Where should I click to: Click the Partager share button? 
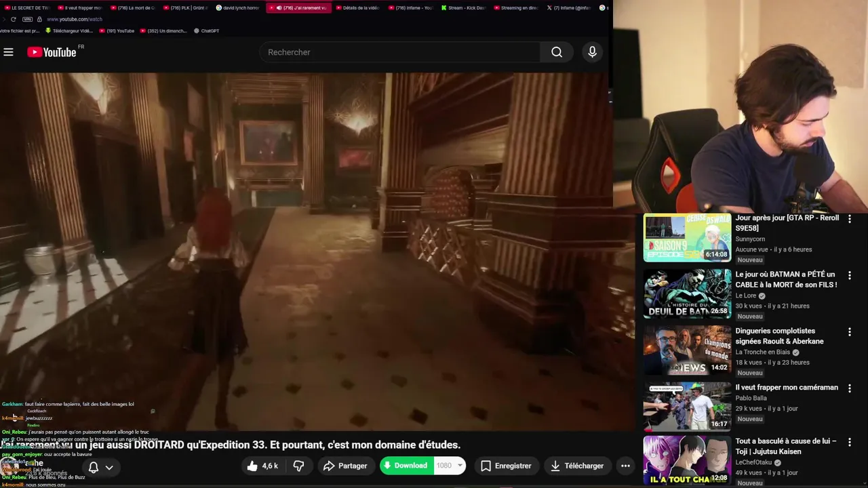tap(345, 466)
